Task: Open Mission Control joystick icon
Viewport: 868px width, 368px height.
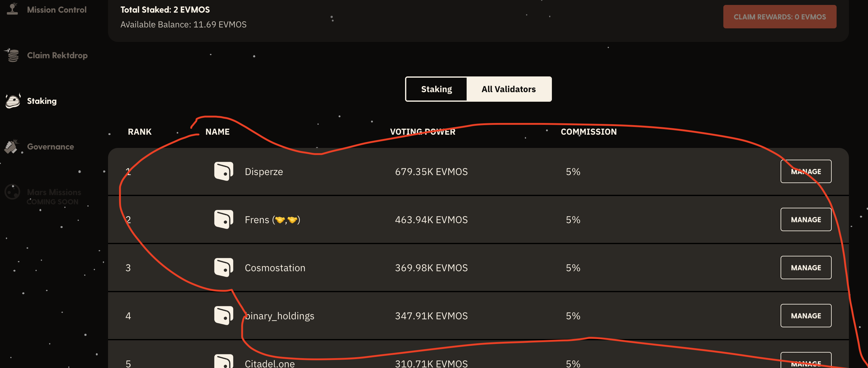Action: [13, 9]
